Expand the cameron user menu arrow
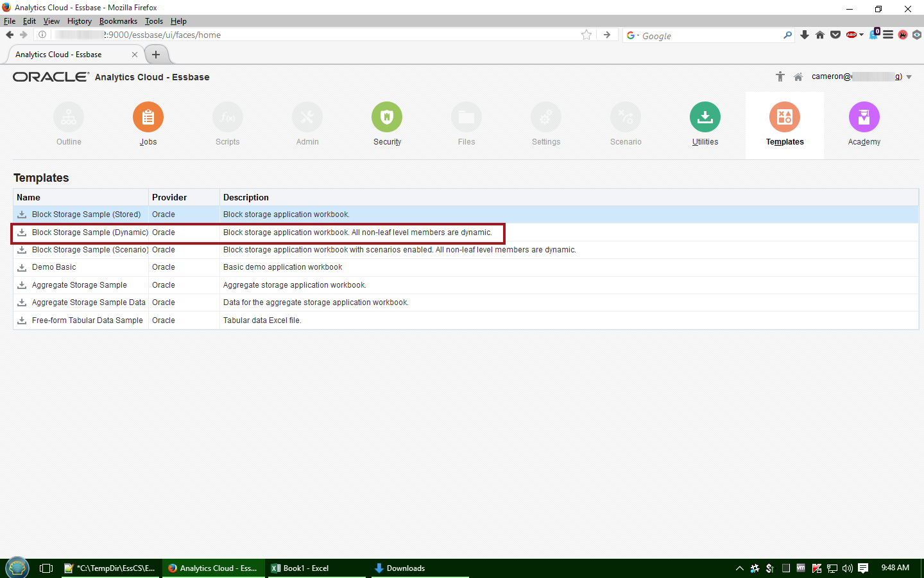The height and width of the screenshot is (578, 924). pyautogui.click(x=909, y=77)
